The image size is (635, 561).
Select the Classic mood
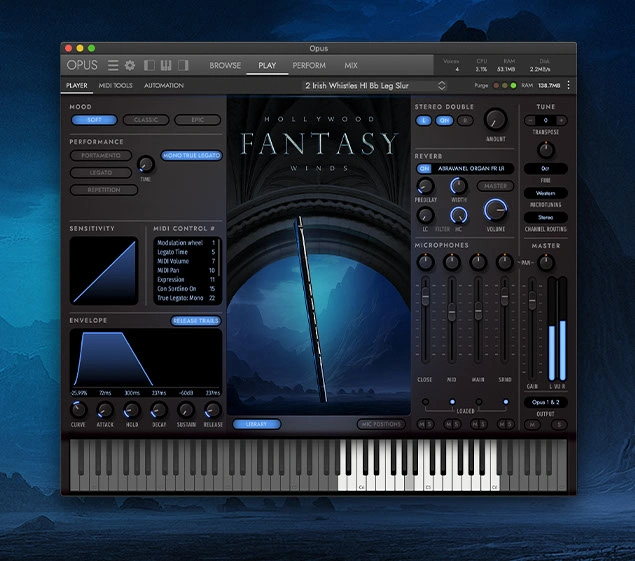pos(146,120)
